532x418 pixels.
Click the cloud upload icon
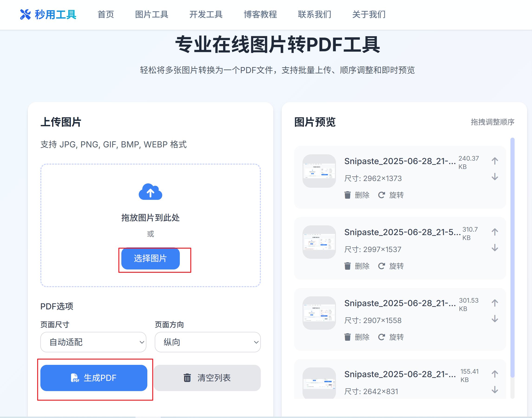pos(150,192)
